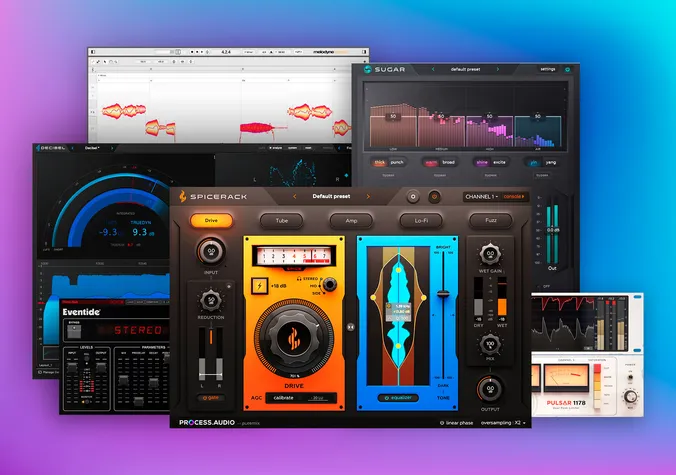Image resolution: width=676 pixels, height=475 pixels.
Task: Select the broad mode in Sugar
Action: coord(448,162)
